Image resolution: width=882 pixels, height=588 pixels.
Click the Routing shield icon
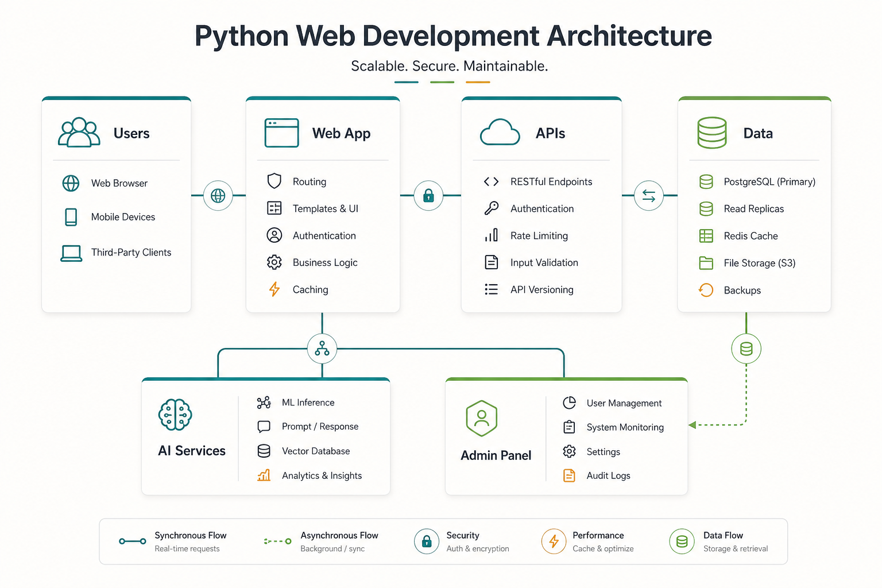pyautogui.click(x=274, y=181)
